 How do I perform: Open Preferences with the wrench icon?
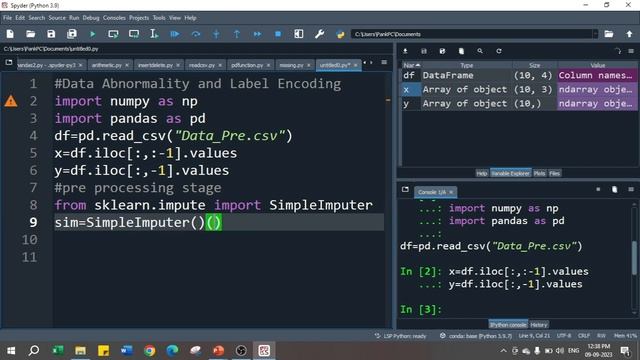click(320, 34)
